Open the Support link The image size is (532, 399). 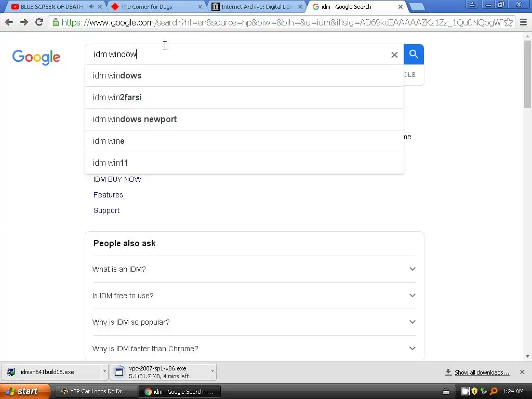click(x=107, y=211)
